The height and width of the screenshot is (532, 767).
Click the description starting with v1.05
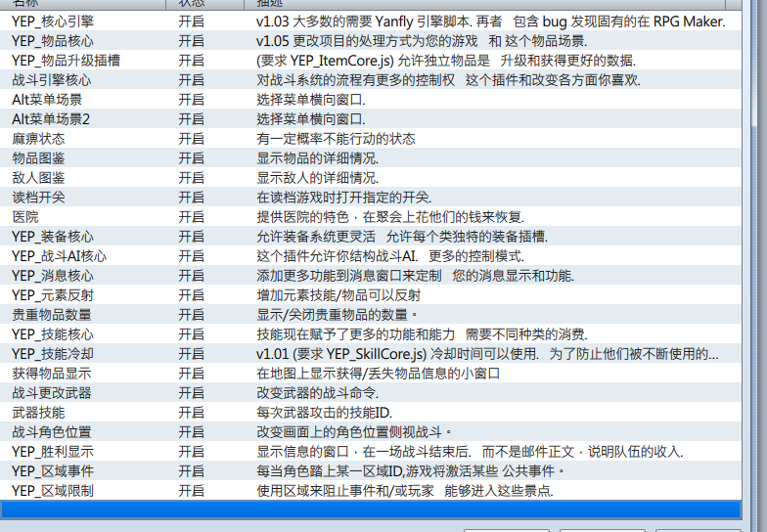tap(422, 41)
